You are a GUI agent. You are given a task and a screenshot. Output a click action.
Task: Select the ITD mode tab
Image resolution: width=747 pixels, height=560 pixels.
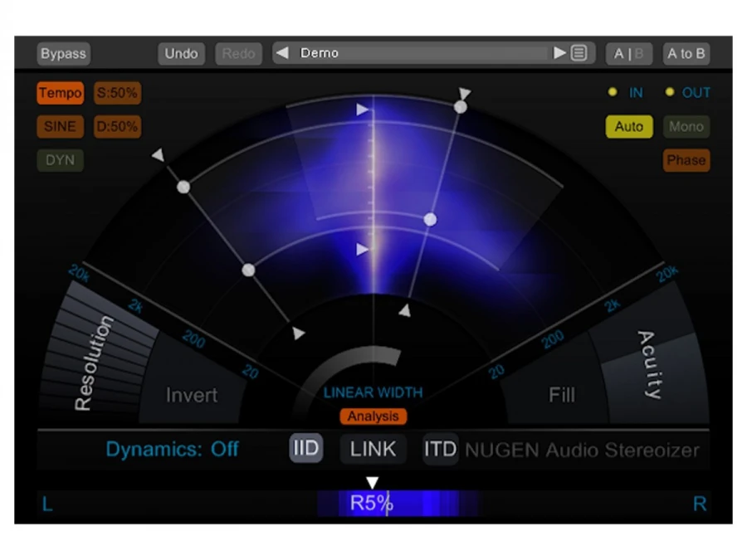pos(440,449)
